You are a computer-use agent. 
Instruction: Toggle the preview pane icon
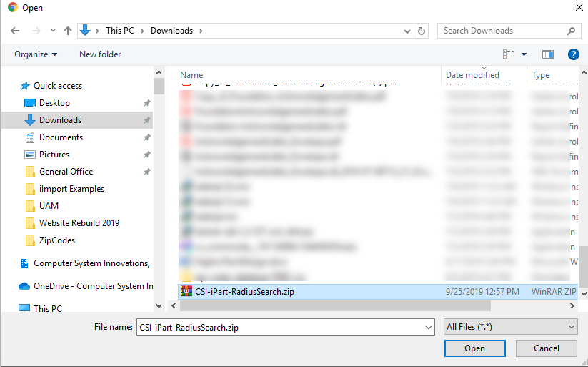pyautogui.click(x=548, y=54)
